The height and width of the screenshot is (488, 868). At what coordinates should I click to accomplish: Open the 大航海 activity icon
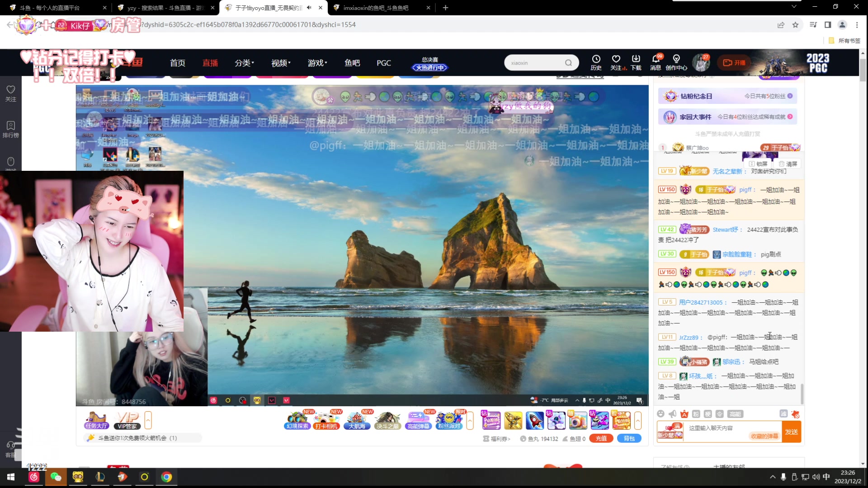357,420
